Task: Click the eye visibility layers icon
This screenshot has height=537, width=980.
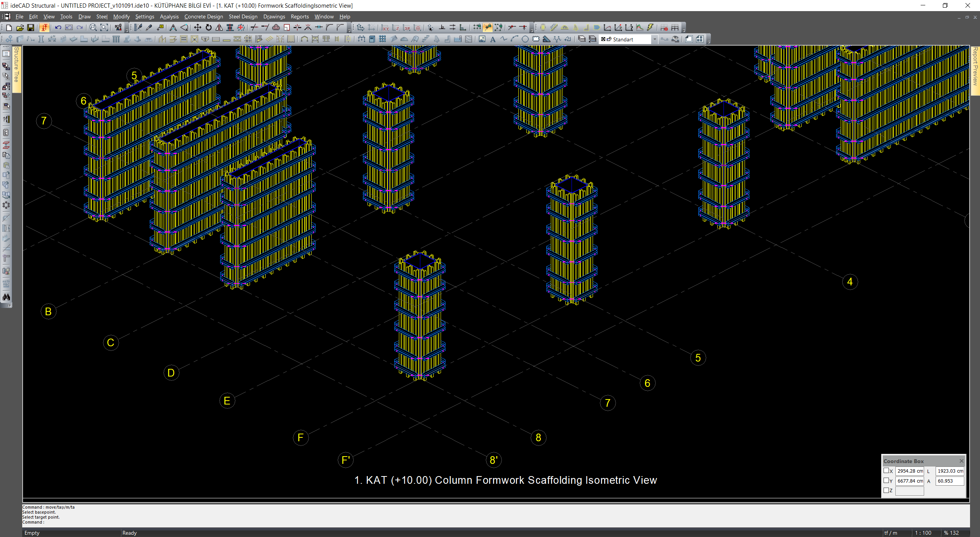Action: pos(675,39)
